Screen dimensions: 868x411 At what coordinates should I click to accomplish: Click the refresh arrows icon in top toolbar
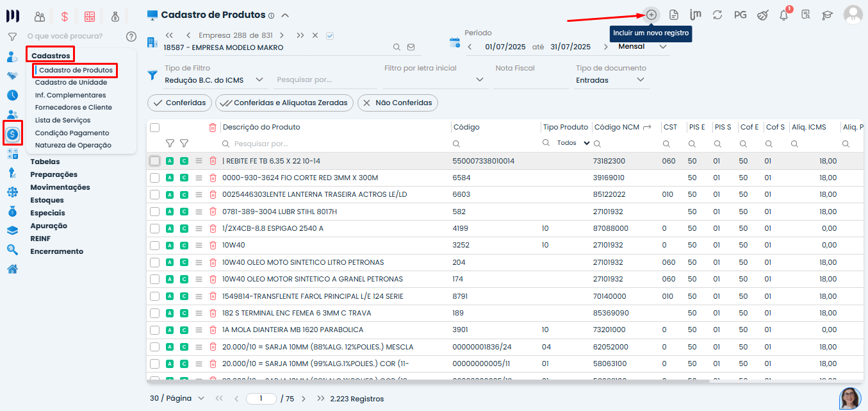click(717, 15)
